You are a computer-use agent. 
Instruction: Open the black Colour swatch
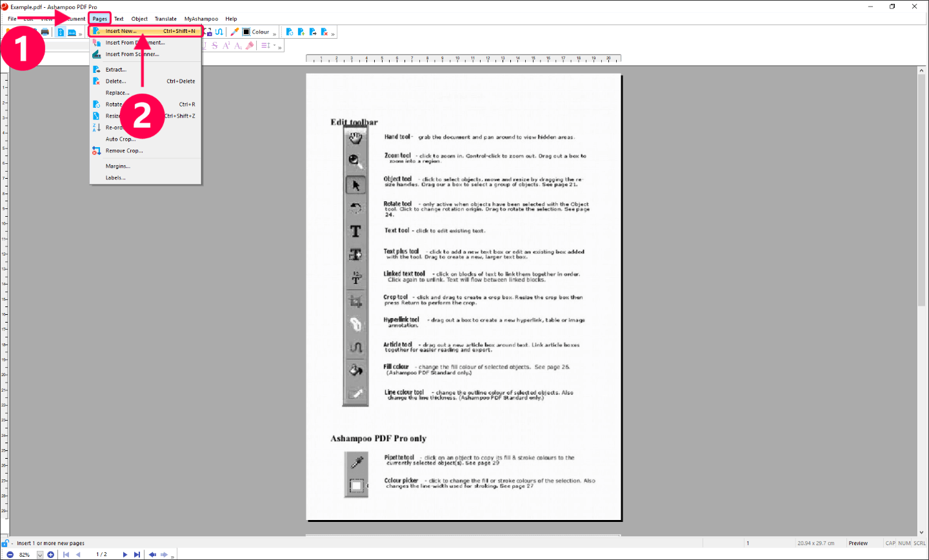pos(246,32)
